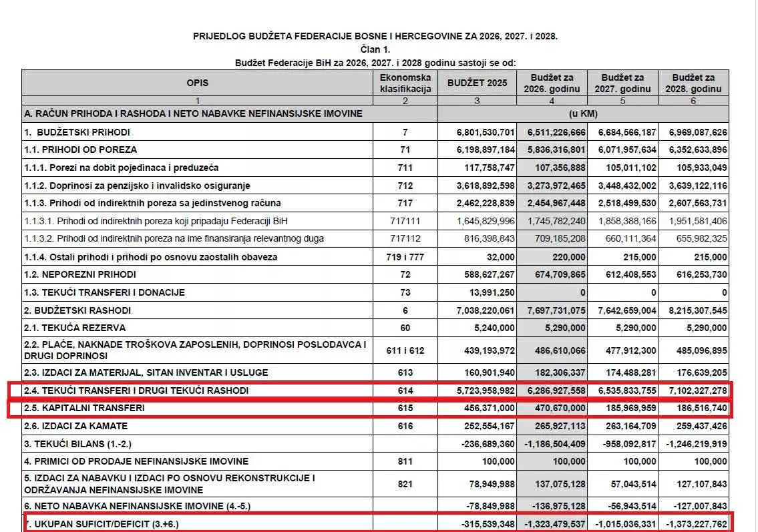Select the UKUPAN SUFICIT/DEFICIT row label
This screenshot has width=758, height=532.
coord(100,524)
